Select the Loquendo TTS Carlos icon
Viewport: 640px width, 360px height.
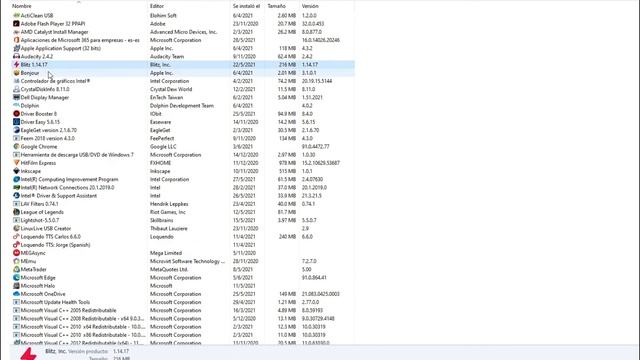click(x=16, y=236)
